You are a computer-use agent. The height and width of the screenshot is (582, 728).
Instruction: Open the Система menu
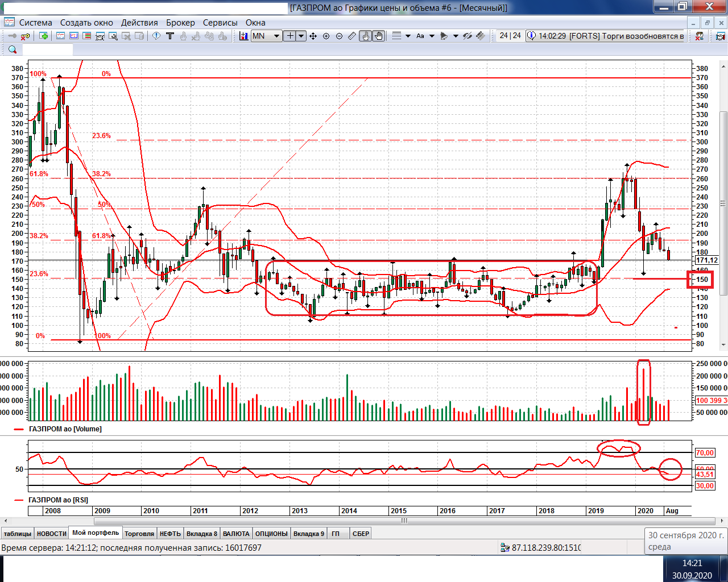36,23
